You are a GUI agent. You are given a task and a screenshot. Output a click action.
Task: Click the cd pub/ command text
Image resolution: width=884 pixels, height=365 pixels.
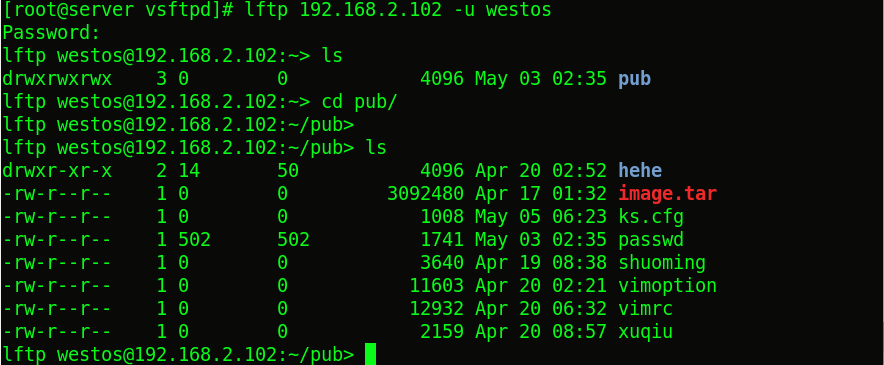point(360,102)
